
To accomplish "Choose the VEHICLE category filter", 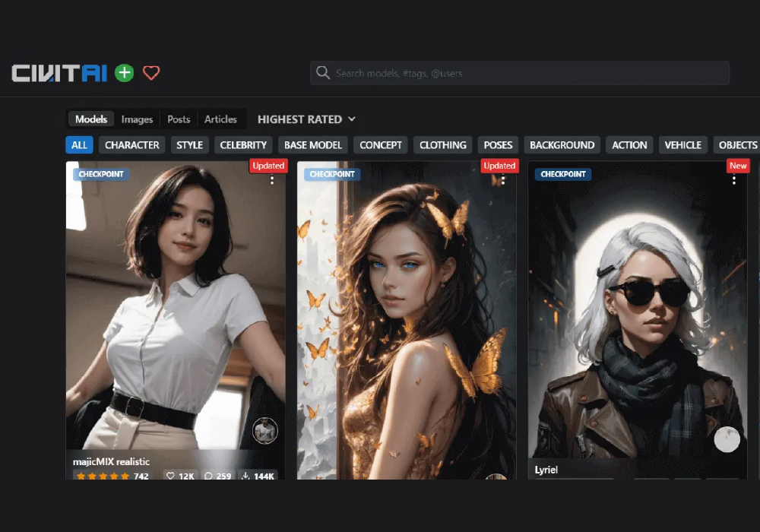I will (682, 145).
